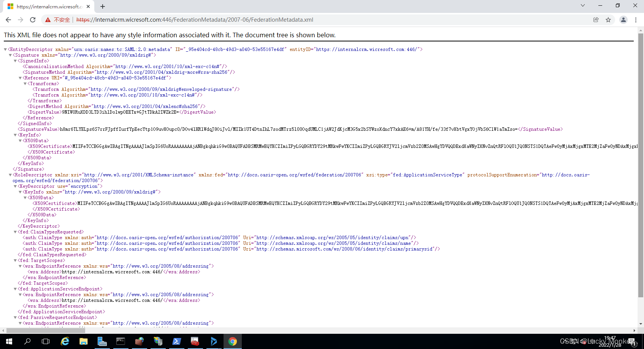
Task: Collapse the Transforms node
Action: [25, 84]
